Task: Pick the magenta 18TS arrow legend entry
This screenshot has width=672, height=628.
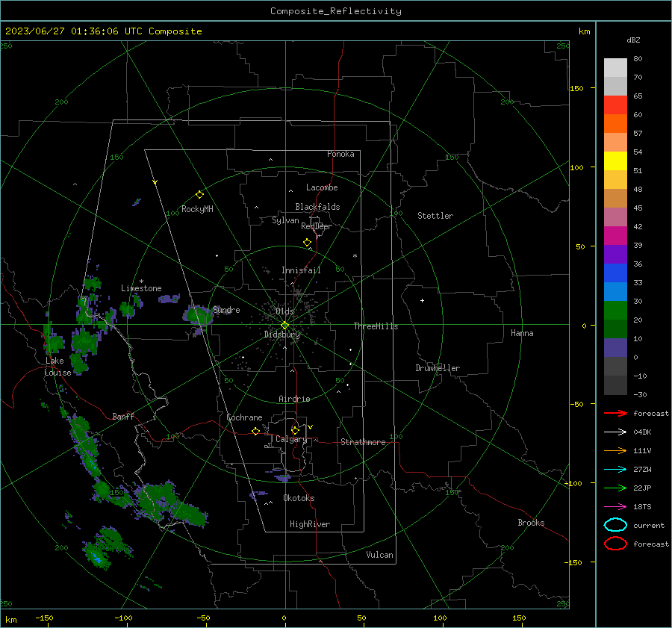Action: click(x=615, y=507)
